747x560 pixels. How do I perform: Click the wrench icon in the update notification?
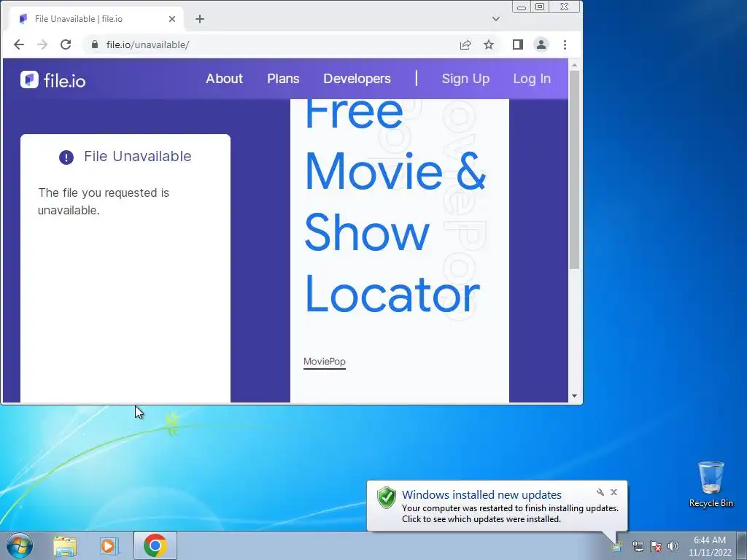600,492
